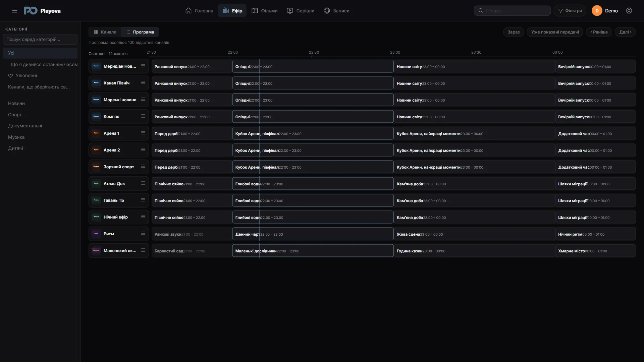Switch to Програма view

point(140,32)
